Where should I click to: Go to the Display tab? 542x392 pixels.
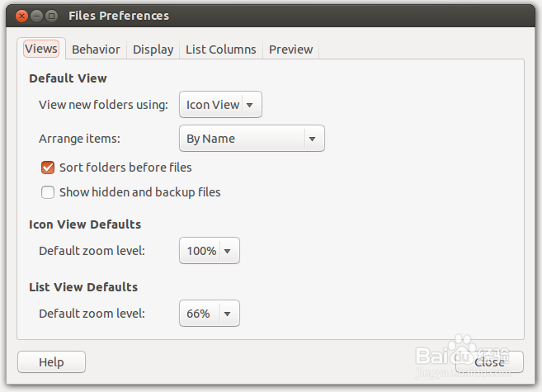point(153,50)
